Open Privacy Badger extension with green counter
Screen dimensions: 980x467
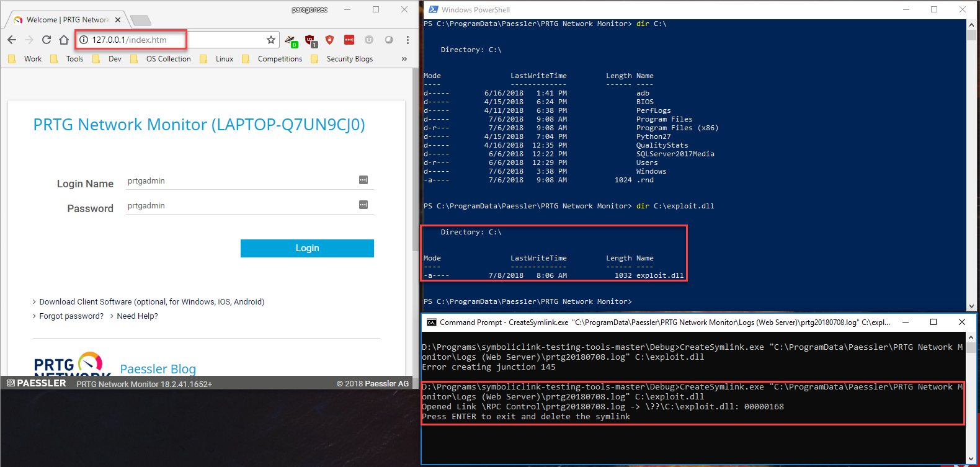[x=291, y=40]
